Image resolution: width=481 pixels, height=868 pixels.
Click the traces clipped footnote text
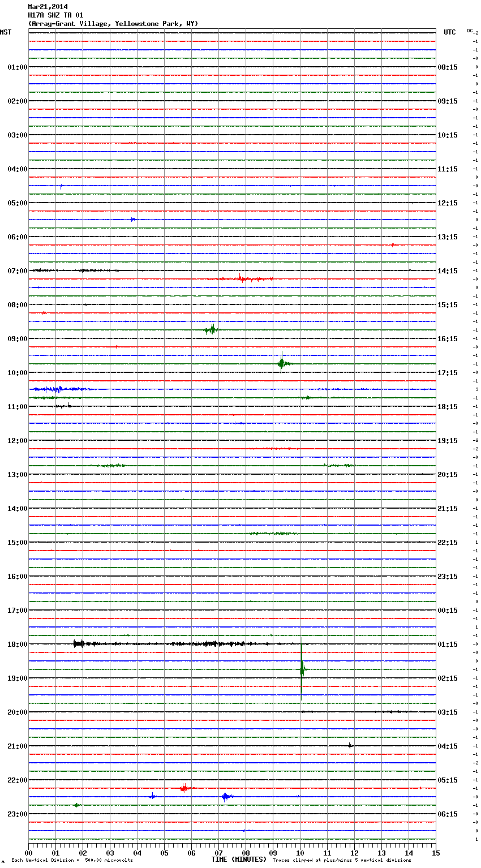[342, 860]
